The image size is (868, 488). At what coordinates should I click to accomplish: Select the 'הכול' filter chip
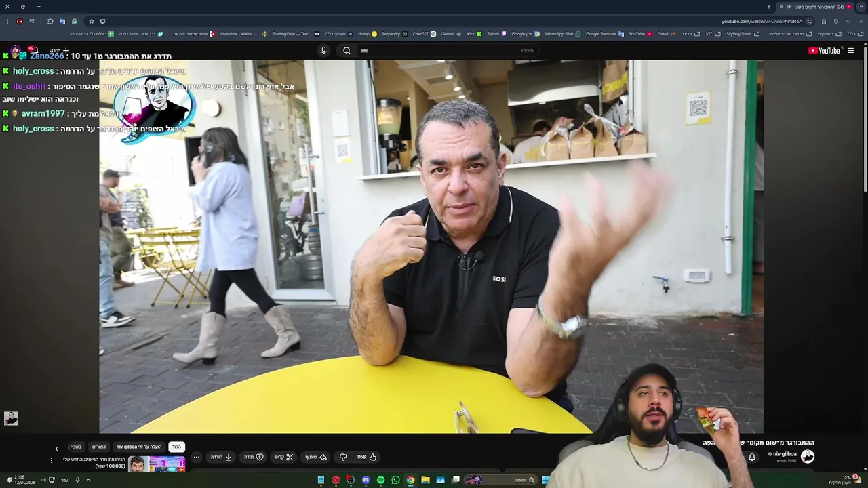tap(176, 447)
